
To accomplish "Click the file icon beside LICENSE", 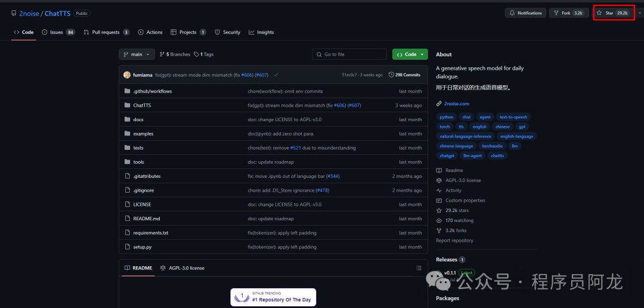I will click(127, 204).
